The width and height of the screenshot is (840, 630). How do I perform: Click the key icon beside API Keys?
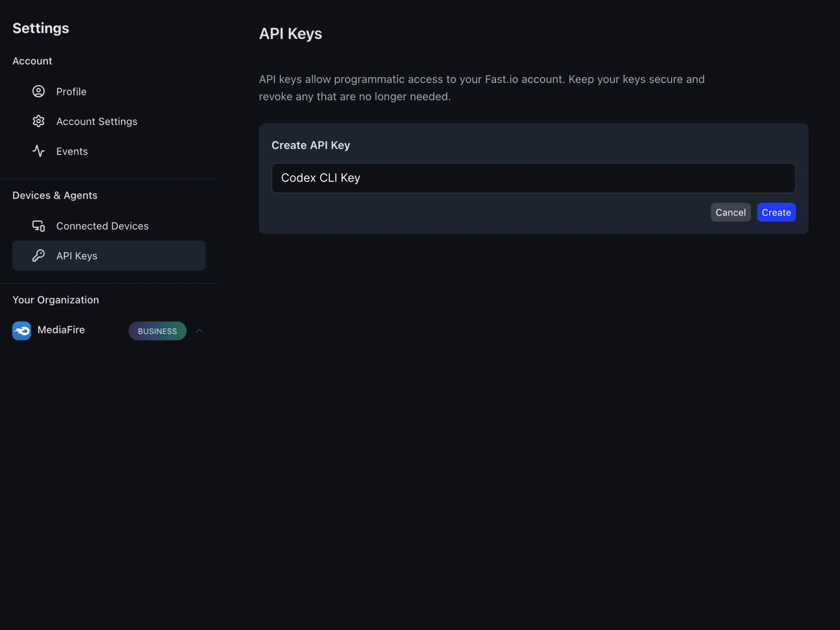pyautogui.click(x=38, y=255)
